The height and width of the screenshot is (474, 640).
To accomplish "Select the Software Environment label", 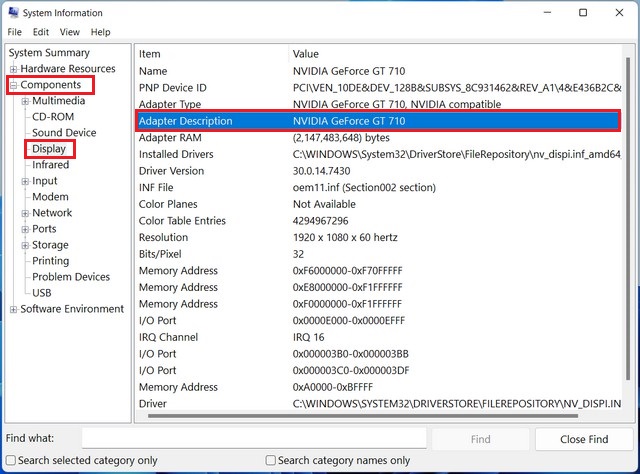I will pos(72,309).
